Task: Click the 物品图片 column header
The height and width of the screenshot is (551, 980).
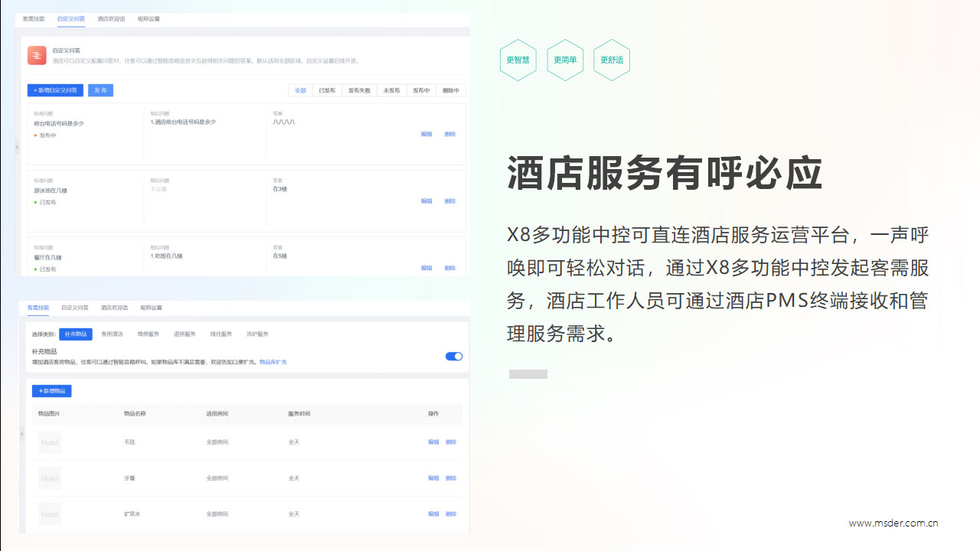Action: 49,414
